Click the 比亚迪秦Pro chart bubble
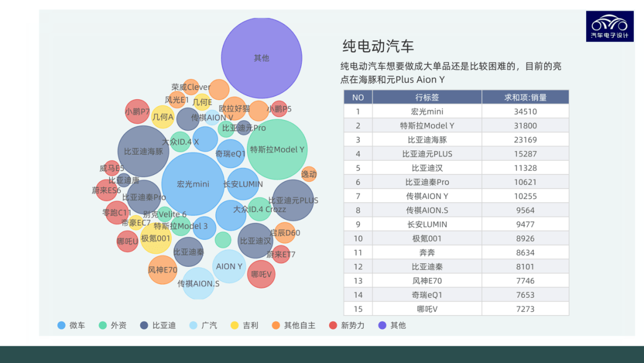This screenshot has height=363, width=644. (144, 198)
